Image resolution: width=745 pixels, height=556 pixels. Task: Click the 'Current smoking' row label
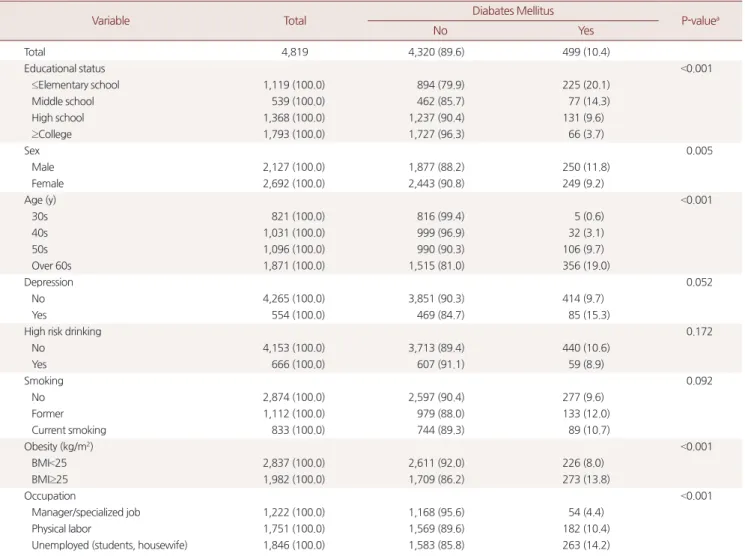(69, 430)
